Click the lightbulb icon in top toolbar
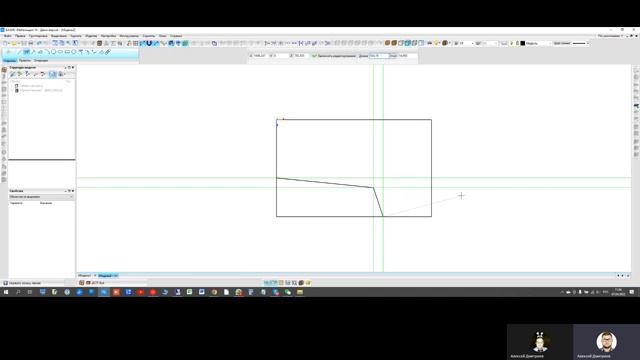This screenshot has height=360, width=640. tap(436, 43)
